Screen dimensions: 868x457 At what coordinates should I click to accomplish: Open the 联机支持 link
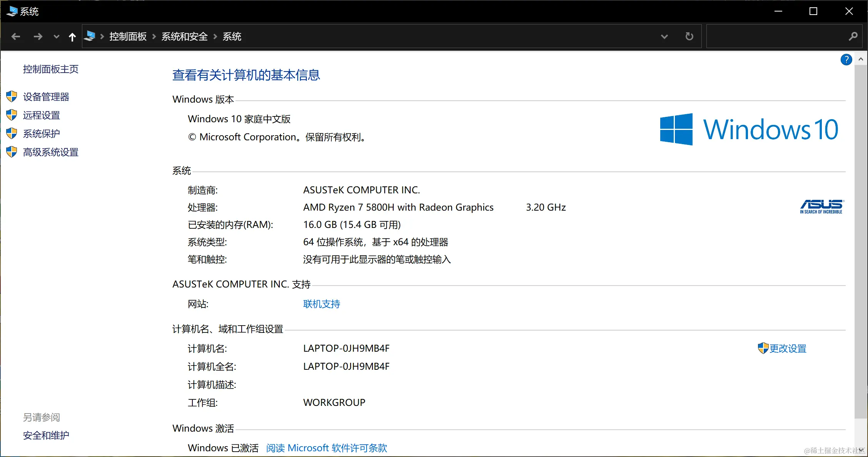point(321,304)
